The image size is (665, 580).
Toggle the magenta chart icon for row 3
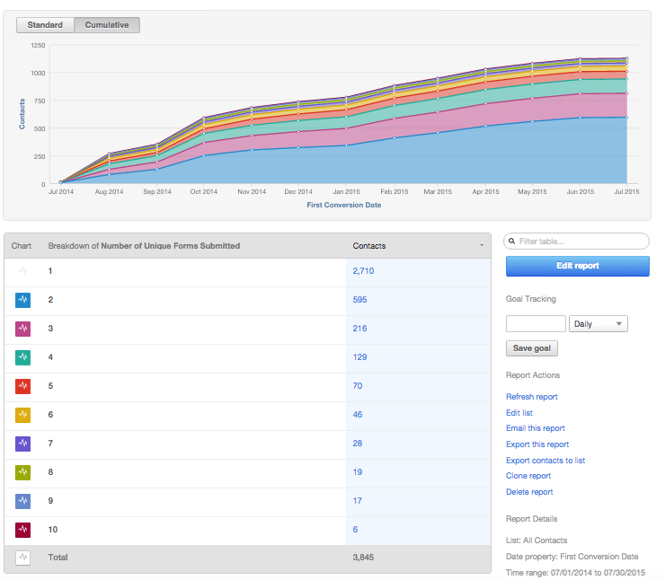coord(22,328)
